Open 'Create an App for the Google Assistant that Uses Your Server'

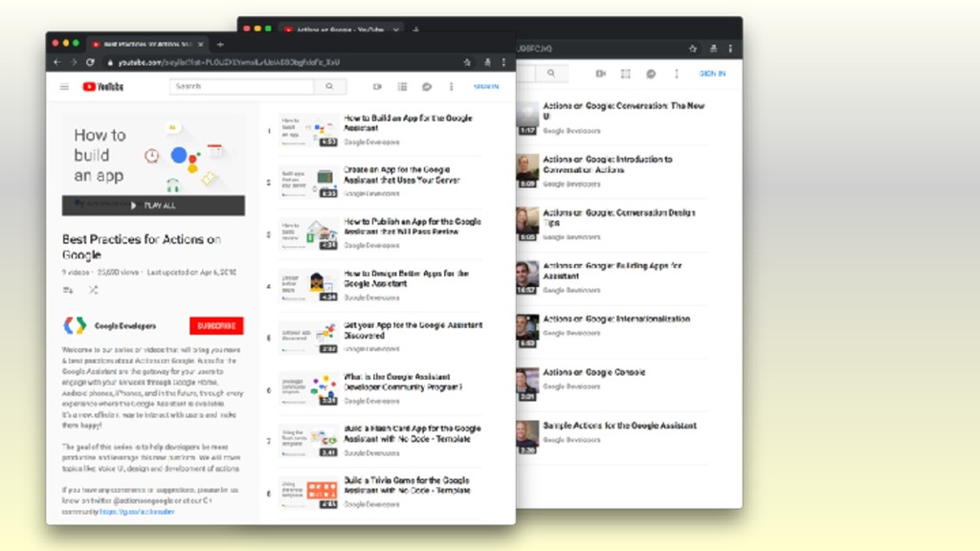[402, 175]
